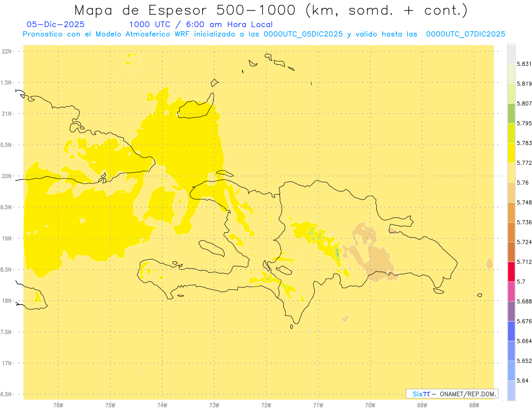Click the legend value 5.652
Image resolution: width=532 pixels, height=411 pixels.
click(524, 361)
